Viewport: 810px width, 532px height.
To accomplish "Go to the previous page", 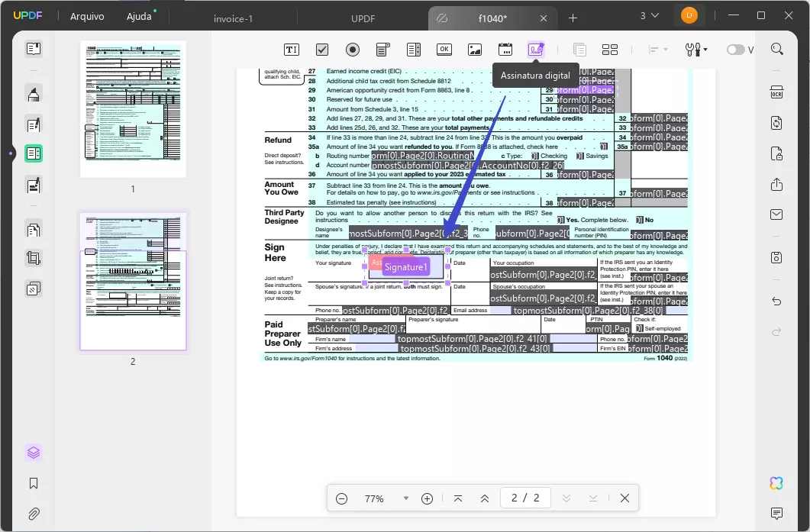I will [485, 498].
